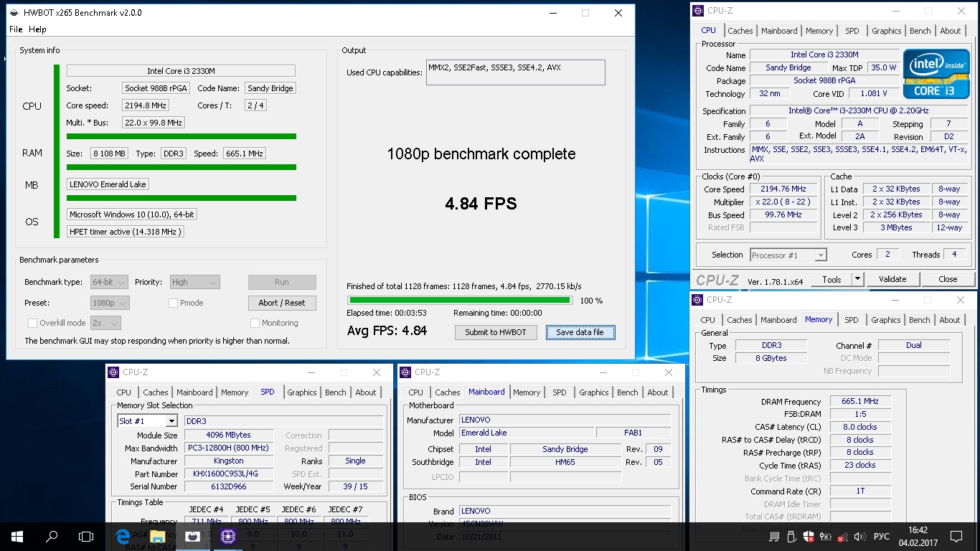Open the Processor #1 selection dropdown

(x=788, y=255)
